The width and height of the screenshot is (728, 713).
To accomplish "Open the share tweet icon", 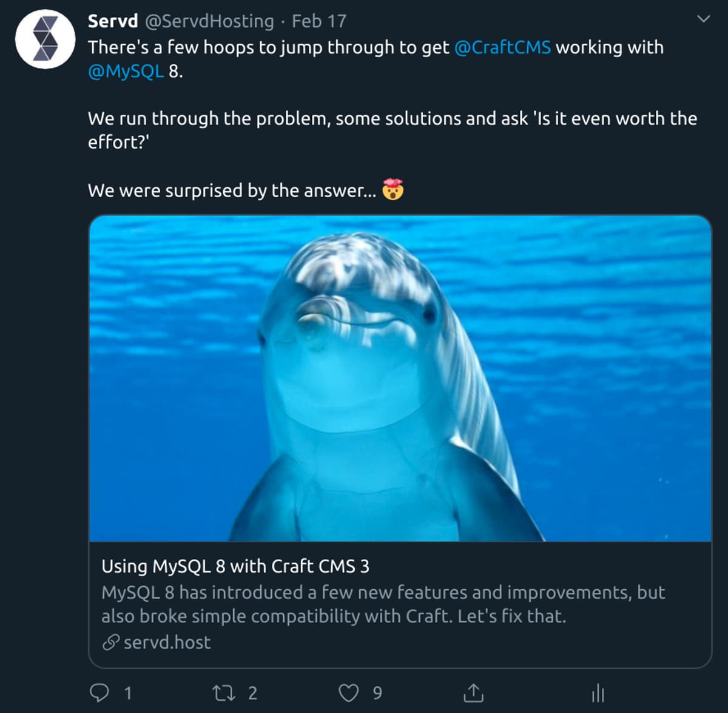I will 473,692.
